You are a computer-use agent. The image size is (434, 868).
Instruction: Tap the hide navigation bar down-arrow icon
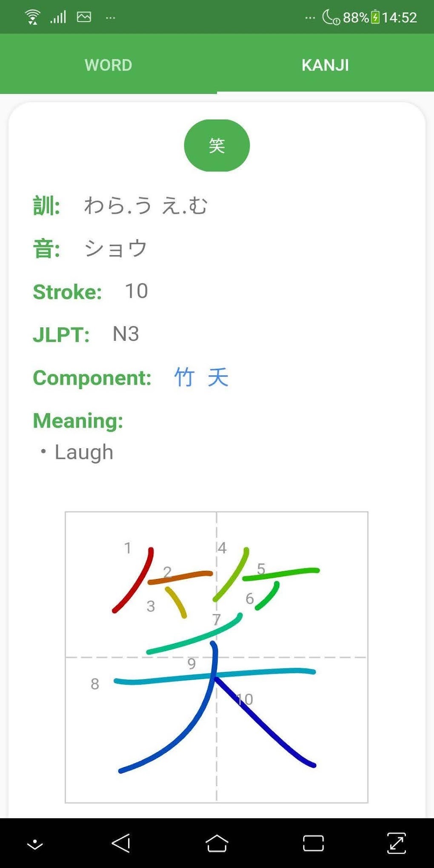(35, 844)
